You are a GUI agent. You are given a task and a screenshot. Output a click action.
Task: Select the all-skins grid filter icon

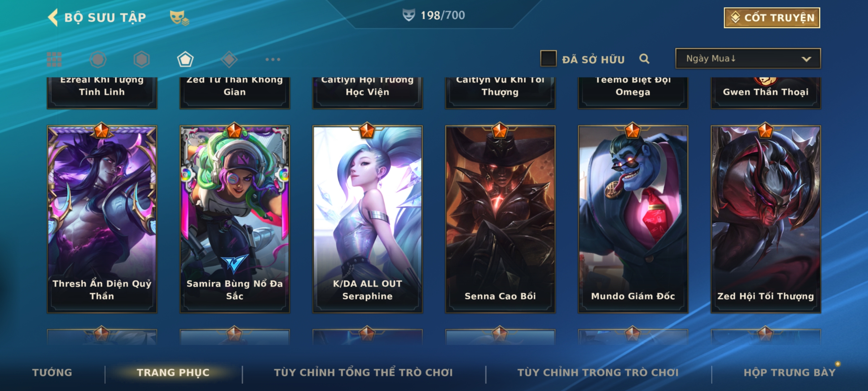click(54, 59)
